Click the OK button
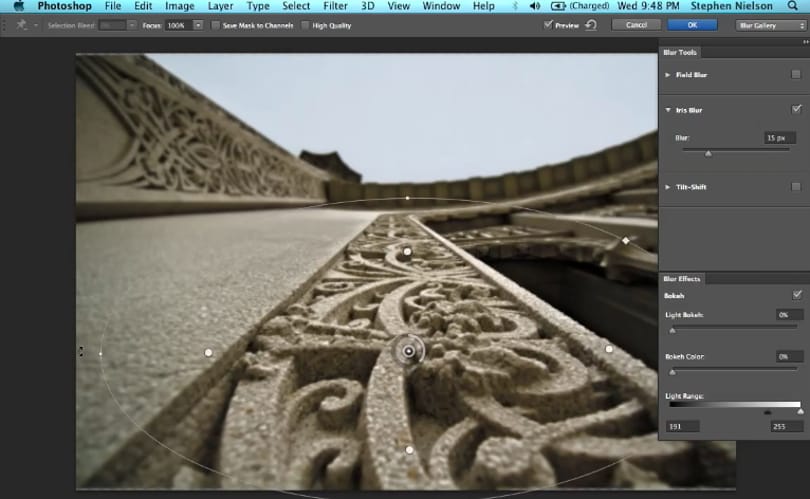The height and width of the screenshot is (499, 810). tap(692, 25)
